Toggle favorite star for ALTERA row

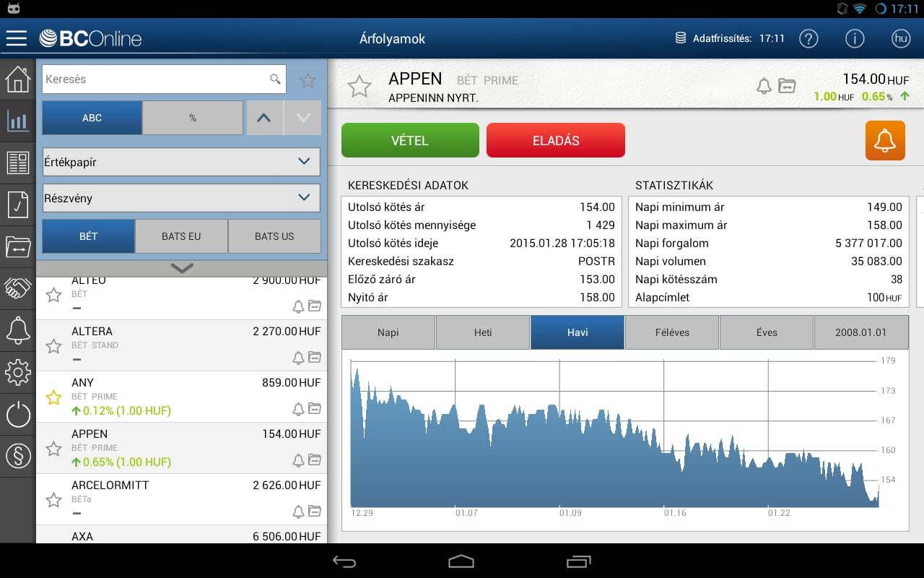(53, 346)
